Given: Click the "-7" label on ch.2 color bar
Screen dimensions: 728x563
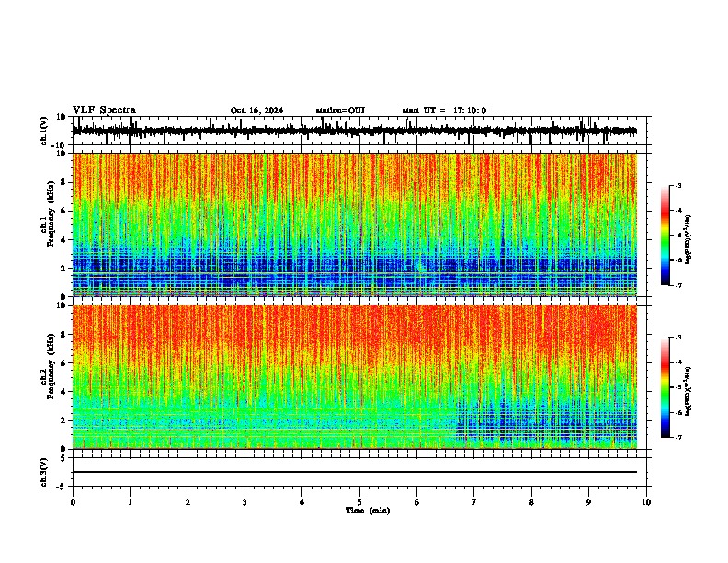Looking at the screenshot, I should coord(677,437).
